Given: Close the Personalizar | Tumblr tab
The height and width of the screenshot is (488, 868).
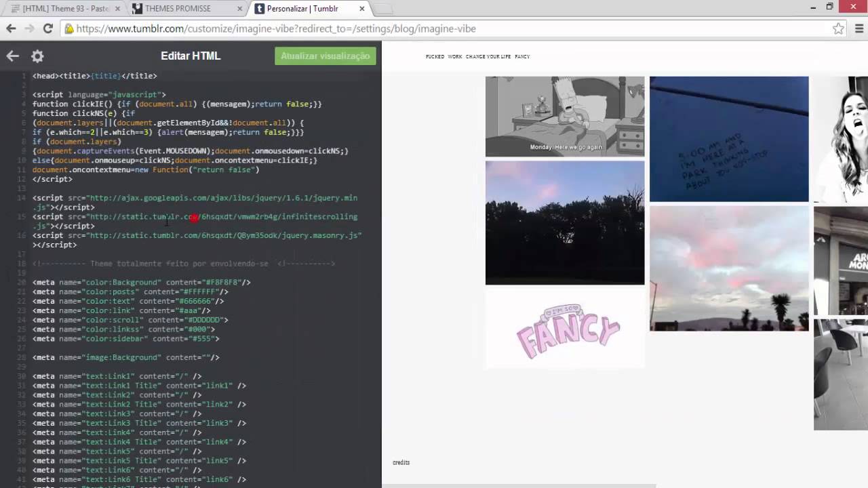Looking at the screenshot, I should [361, 9].
